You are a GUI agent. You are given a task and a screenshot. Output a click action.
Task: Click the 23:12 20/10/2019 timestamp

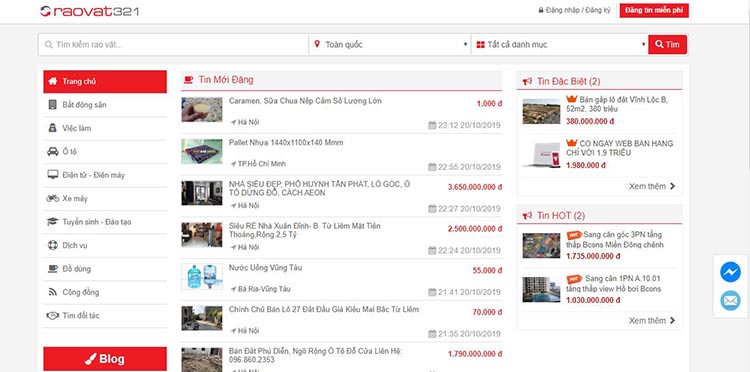464,125
